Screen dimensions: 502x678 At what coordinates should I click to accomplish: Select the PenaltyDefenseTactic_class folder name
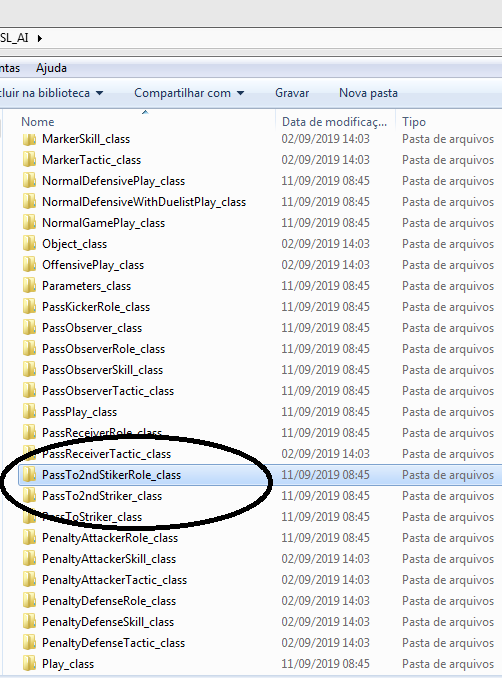pos(113,643)
